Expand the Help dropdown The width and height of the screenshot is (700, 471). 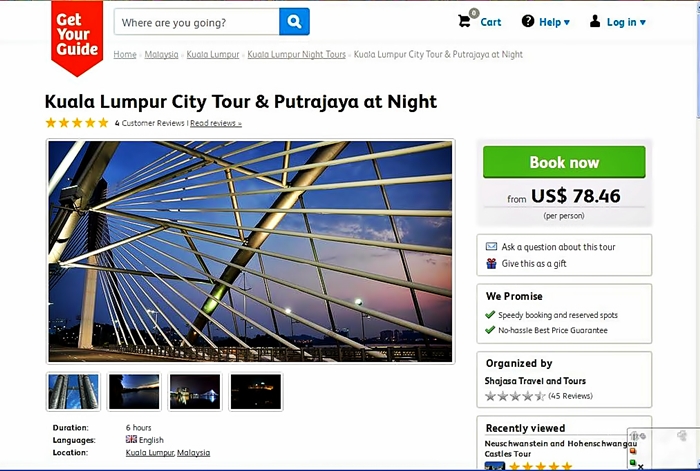[546, 22]
